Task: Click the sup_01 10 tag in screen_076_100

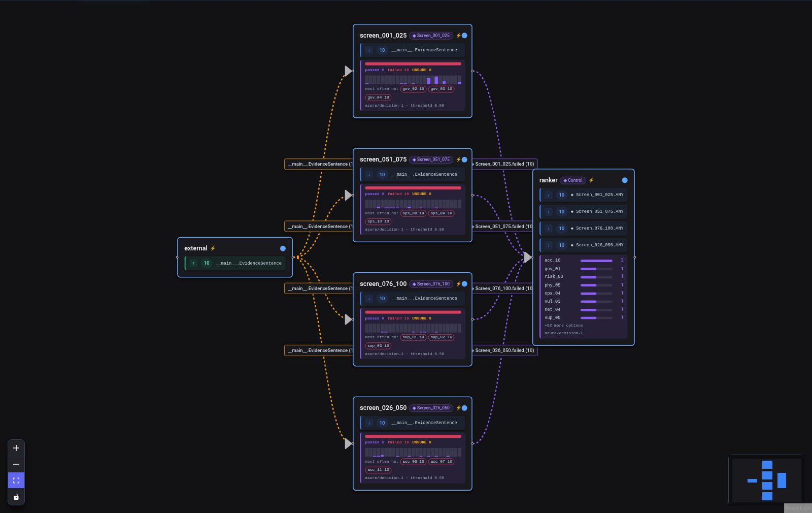Action: tap(413, 337)
